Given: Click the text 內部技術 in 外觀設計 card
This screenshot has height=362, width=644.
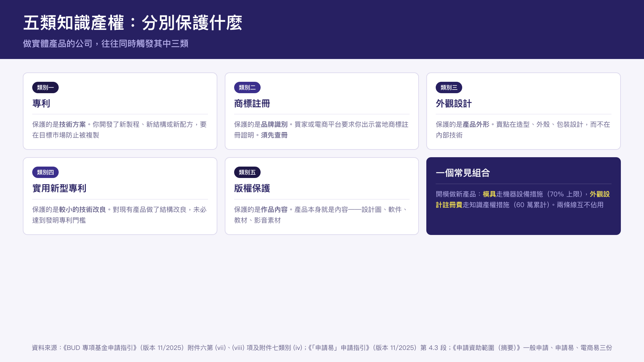Looking at the screenshot, I should (x=449, y=135).
